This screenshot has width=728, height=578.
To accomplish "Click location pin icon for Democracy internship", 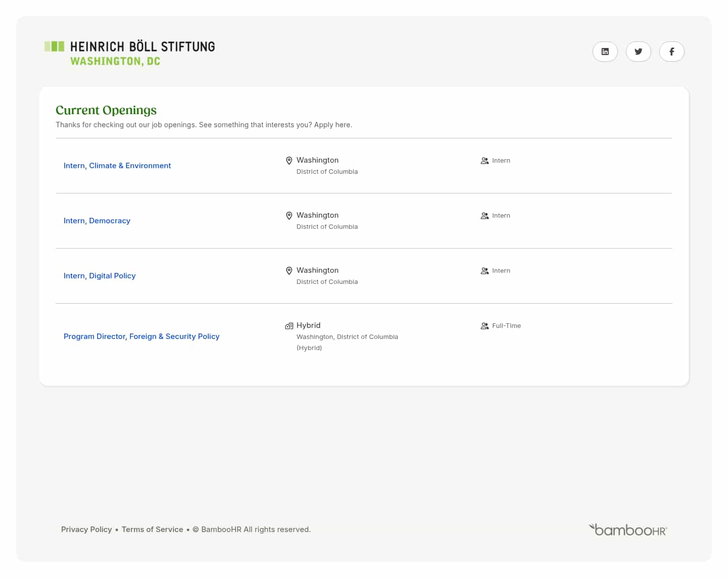I will pyautogui.click(x=289, y=216).
